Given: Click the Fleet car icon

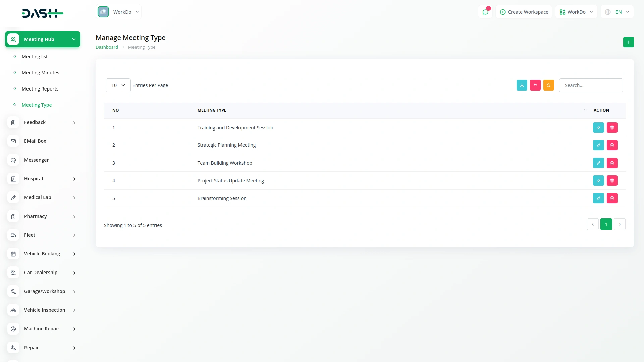Looking at the screenshot, I should coord(13,235).
